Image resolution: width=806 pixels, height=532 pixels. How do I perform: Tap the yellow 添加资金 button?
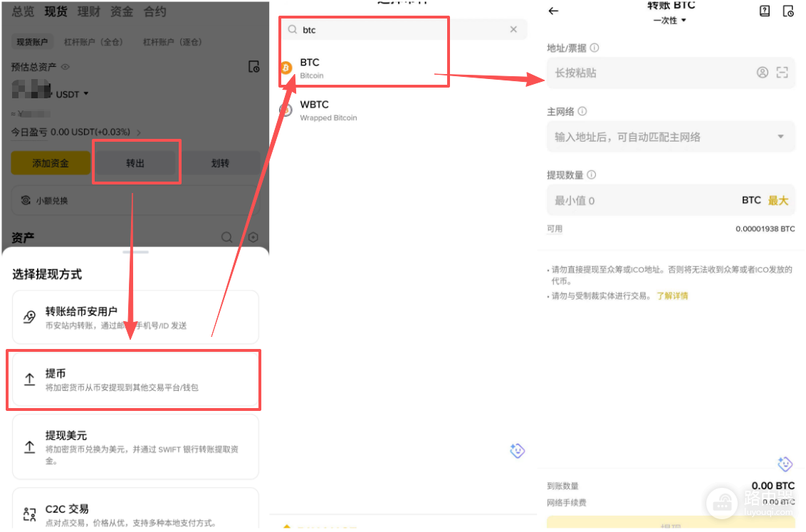51,164
